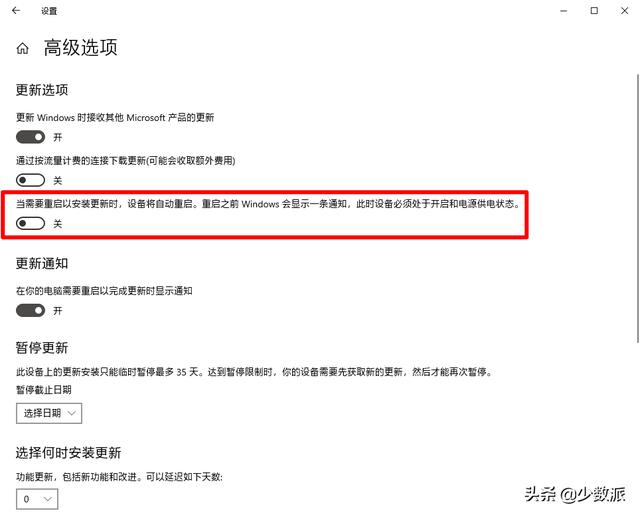The width and height of the screenshot is (640, 517).
Task: Expand the feature update delay days dropdown
Action: click(37, 499)
